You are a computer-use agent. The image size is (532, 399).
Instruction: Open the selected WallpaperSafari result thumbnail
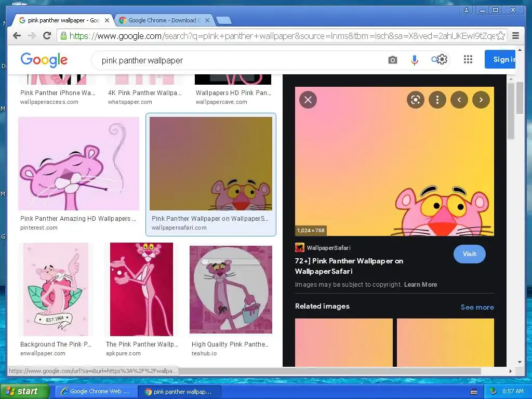211,164
